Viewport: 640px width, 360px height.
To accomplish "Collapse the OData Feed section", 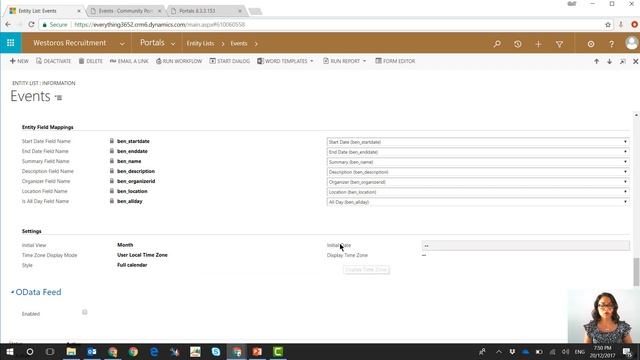I will pos(12,292).
